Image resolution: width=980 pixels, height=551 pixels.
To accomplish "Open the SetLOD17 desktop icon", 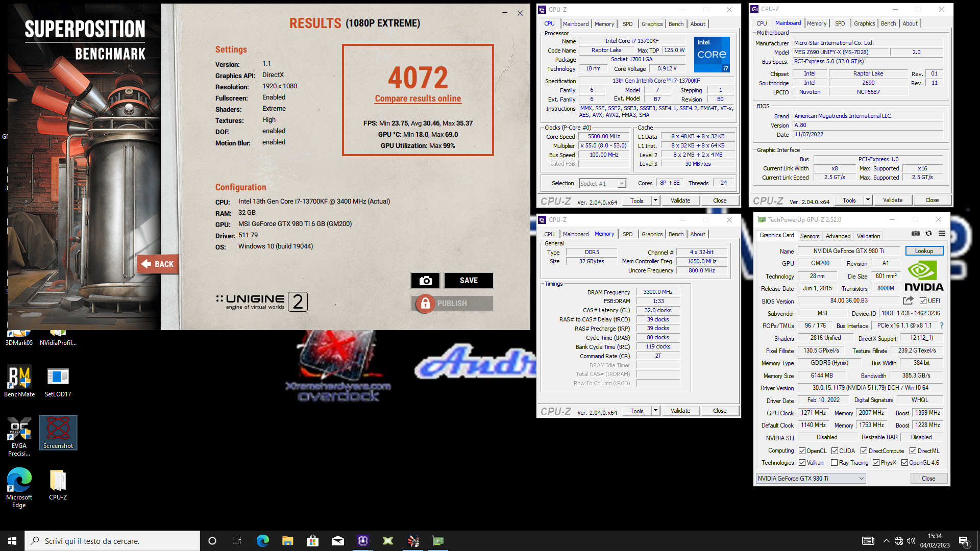I will tap(58, 381).
